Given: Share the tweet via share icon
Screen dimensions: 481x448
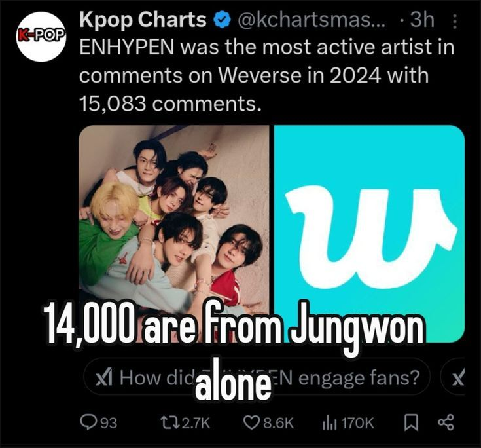Looking at the screenshot, I should [x=446, y=422].
